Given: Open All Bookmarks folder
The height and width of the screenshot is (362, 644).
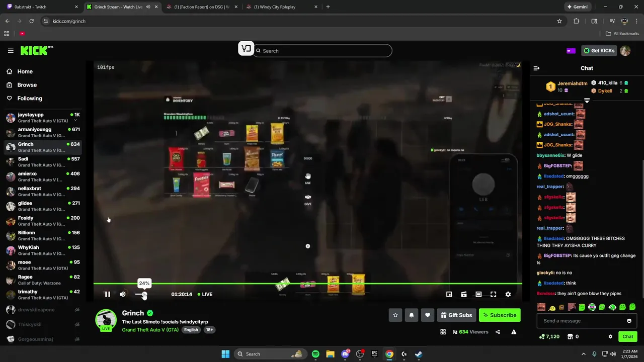Looking at the screenshot, I should [x=622, y=34].
